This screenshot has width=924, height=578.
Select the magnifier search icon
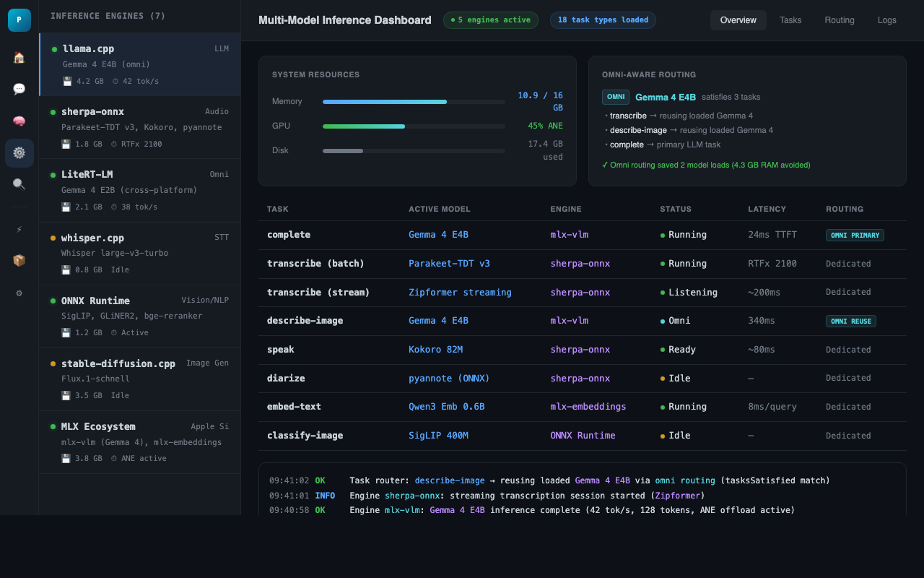19,184
